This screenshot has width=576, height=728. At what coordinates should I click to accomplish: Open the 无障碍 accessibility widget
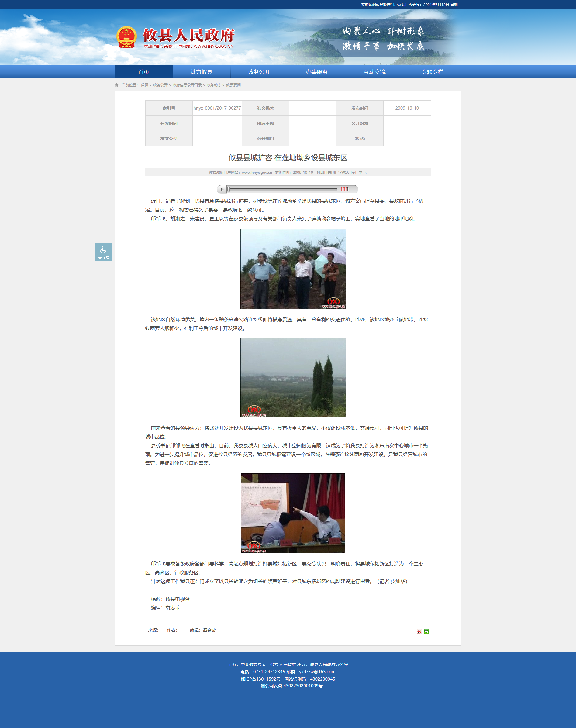click(x=104, y=252)
